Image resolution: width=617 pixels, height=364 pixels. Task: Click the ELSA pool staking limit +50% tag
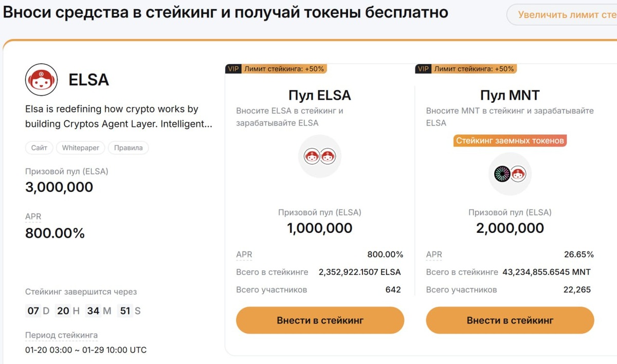coord(284,69)
